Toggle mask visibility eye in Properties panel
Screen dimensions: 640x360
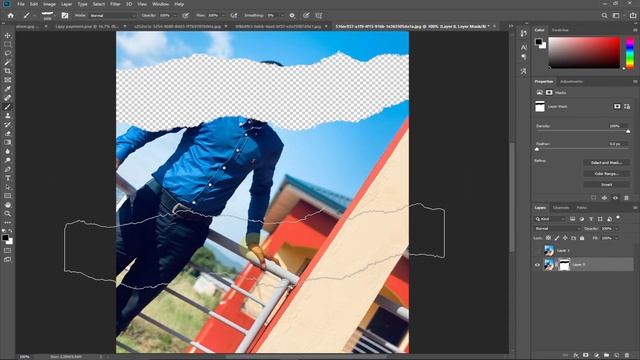coord(616,198)
